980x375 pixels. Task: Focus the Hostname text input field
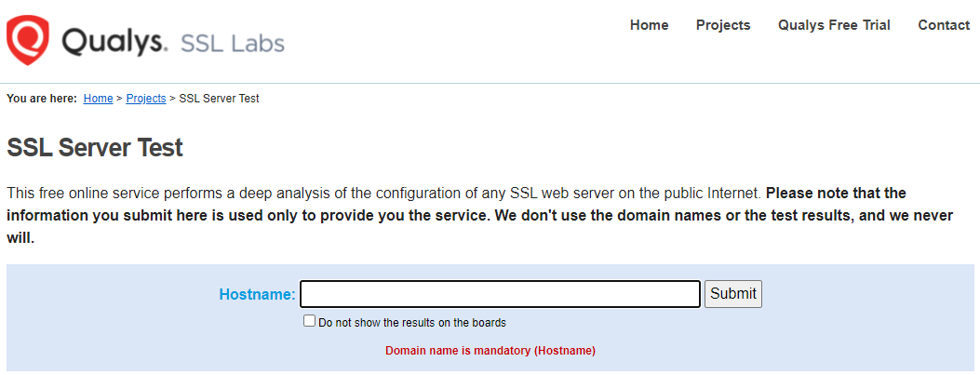tap(500, 294)
